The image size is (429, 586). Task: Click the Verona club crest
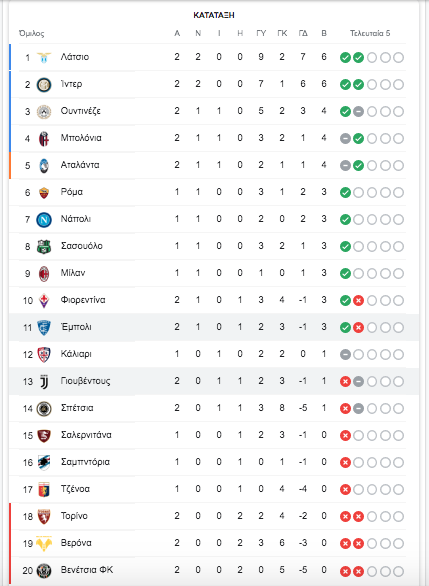click(x=44, y=544)
